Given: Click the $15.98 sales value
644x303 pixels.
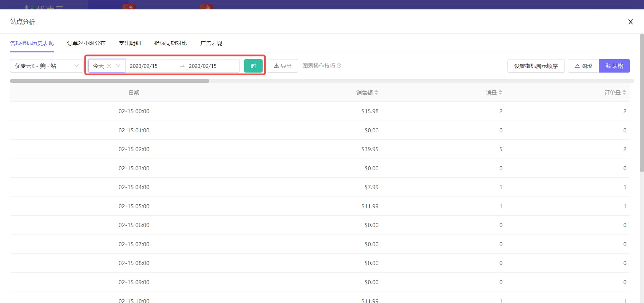Looking at the screenshot, I should [370, 111].
